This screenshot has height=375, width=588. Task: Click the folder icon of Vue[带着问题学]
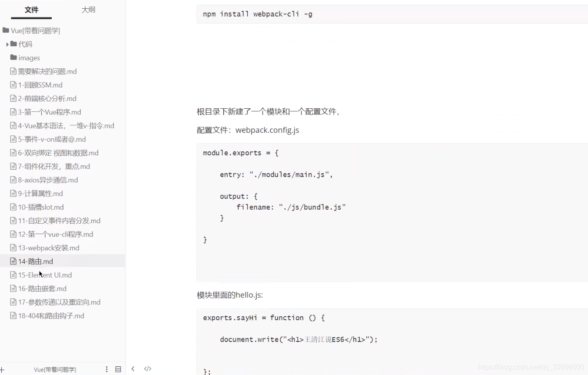(x=6, y=30)
